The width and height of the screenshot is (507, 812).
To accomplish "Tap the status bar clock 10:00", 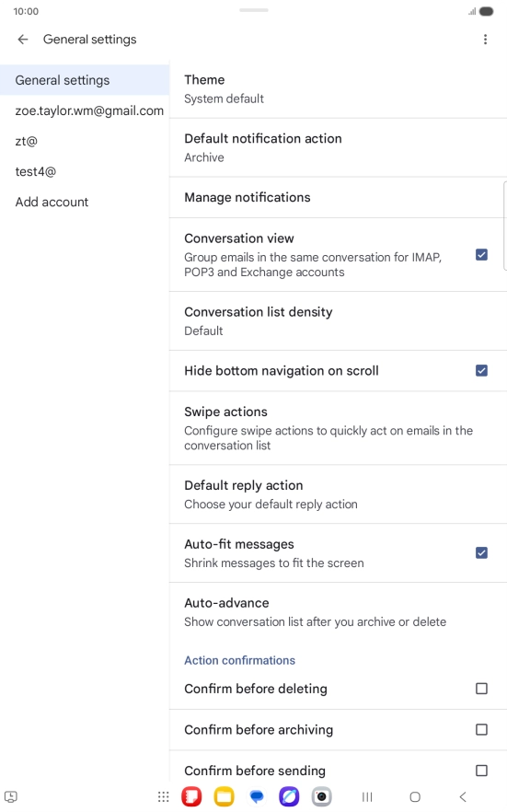I will tap(26, 11).
